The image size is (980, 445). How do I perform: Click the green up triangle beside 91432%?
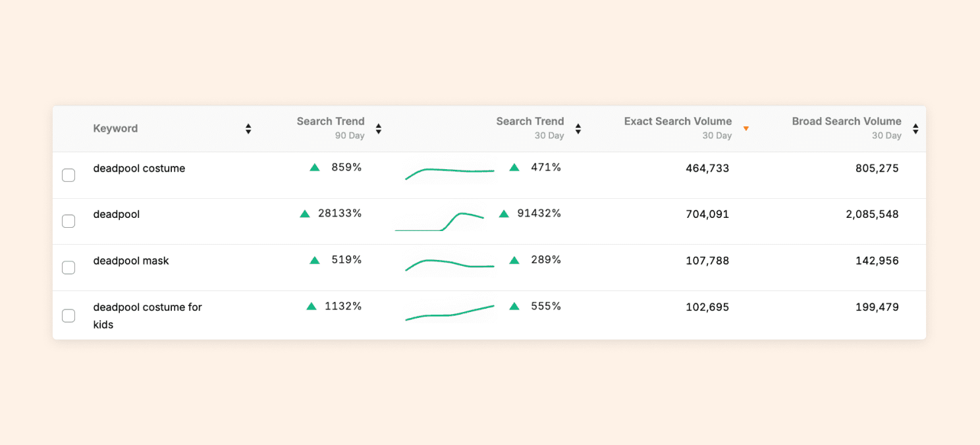click(504, 213)
